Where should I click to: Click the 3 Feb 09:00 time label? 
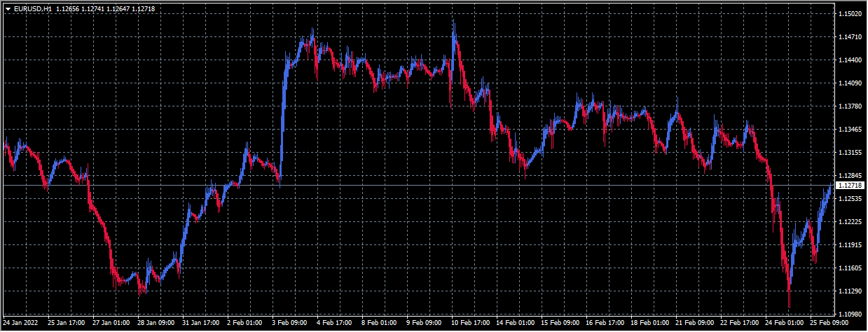pyautogui.click(x=289, y=324)
